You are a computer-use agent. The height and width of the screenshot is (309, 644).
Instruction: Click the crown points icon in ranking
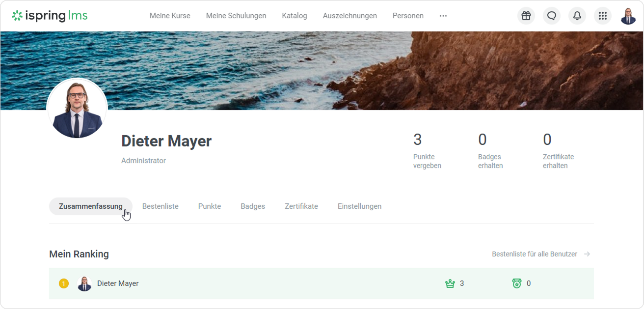[x=450, y=283]
